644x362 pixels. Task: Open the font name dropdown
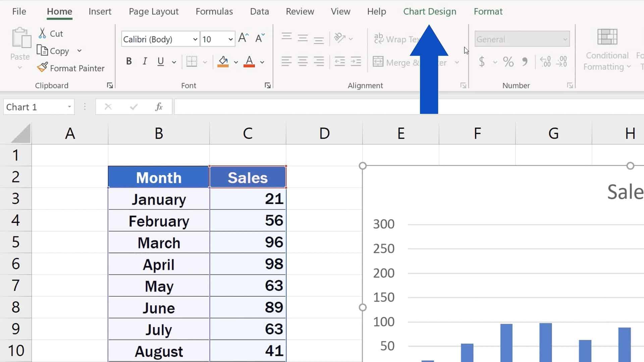tap(195, 39)
